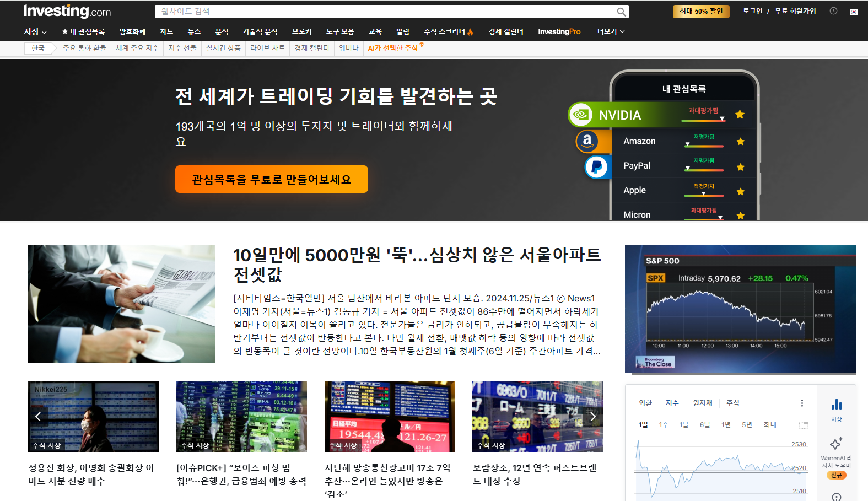Select the 최대 time range
This screenshot has width=868, height=501.
(x=770, y=424)
